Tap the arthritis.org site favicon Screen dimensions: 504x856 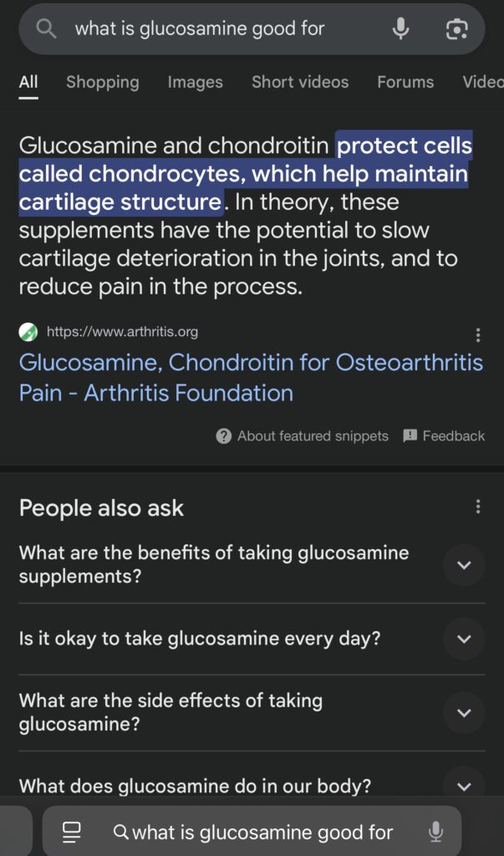click(x=28, y=332)
